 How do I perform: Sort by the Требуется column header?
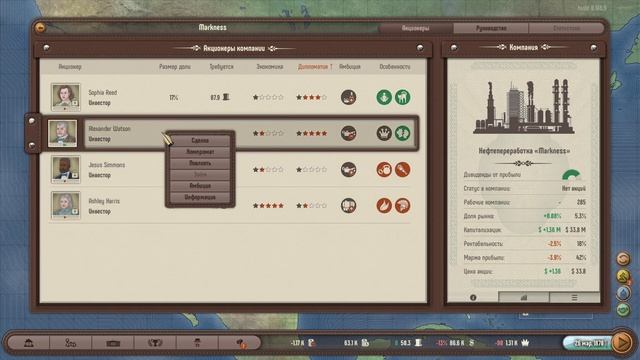coord(221,67)
